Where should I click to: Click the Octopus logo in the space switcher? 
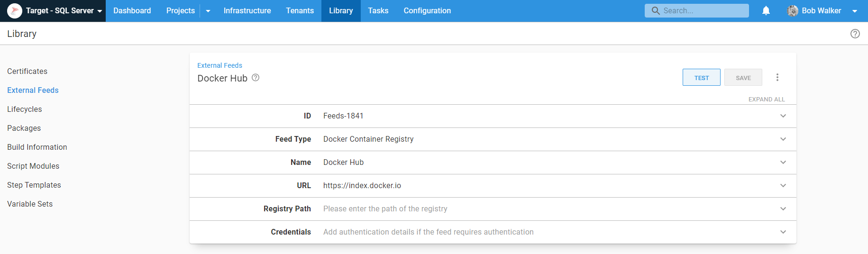[x=15, y=10]
